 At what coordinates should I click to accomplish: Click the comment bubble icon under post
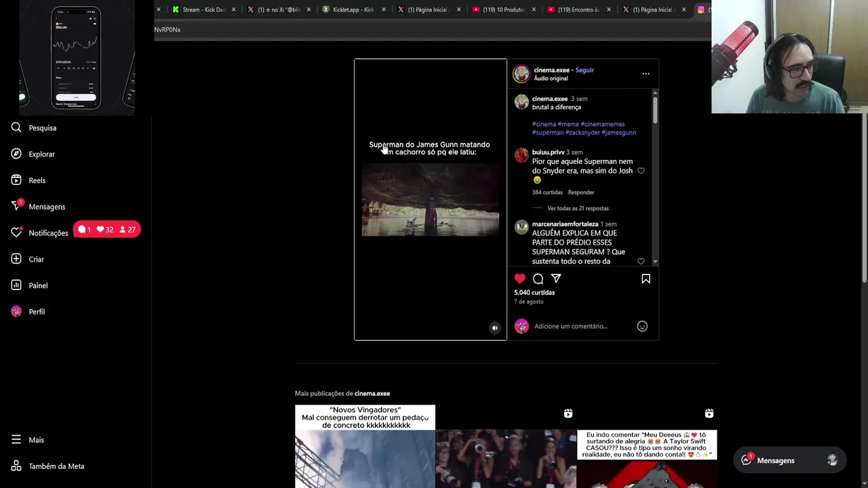[x=538, y=279]
